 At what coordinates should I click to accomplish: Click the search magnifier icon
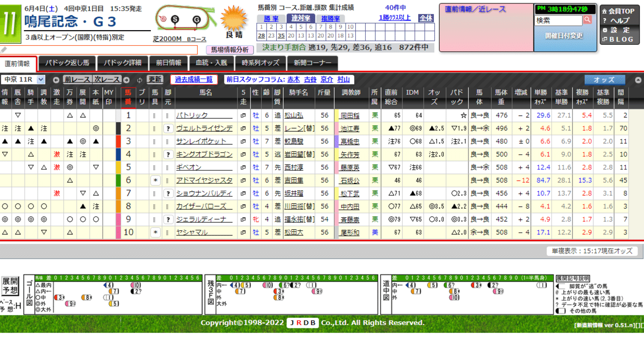[588, 21]
